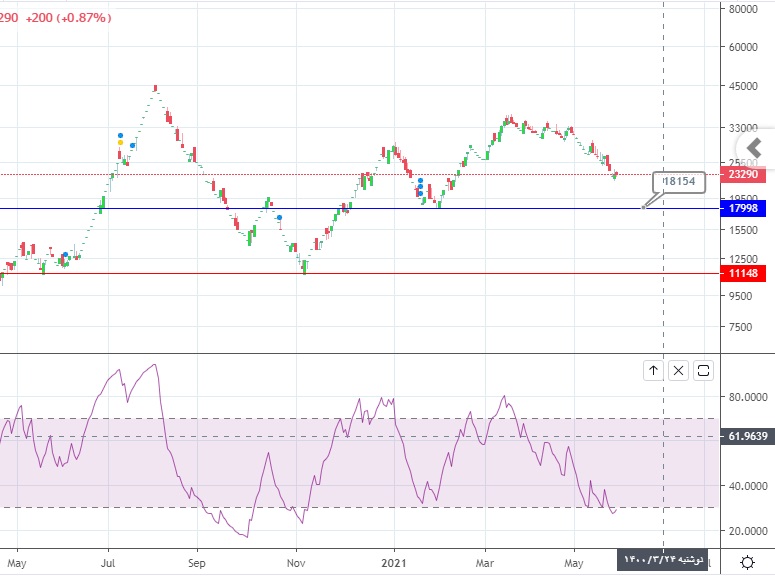Click the 80000 price scale label
The image size is (775, 579).
coord(743,9)
